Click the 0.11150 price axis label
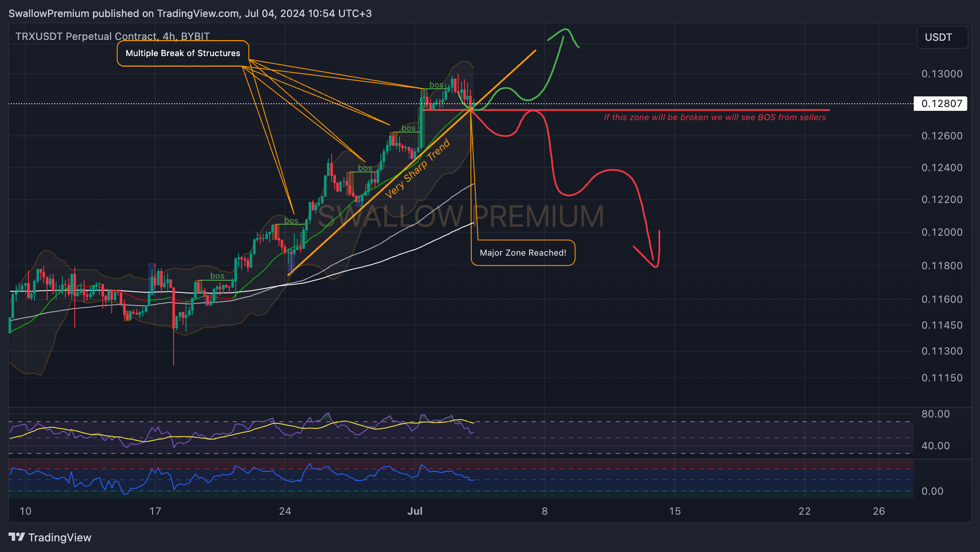 point(942,378)
